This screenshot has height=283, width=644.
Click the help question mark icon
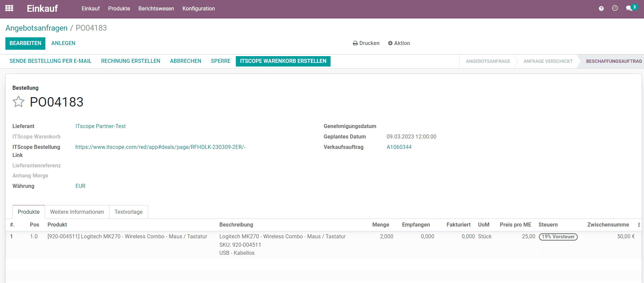click(x=601, y=8)
